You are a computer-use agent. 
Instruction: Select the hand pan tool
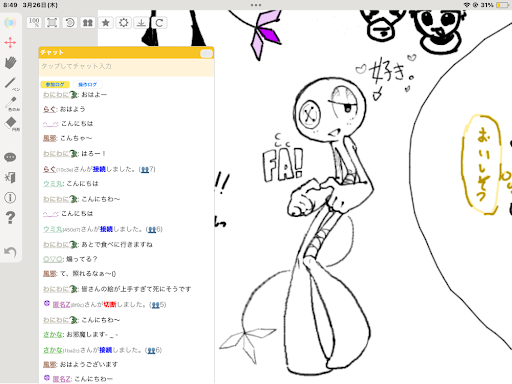[x=10, y=63]
